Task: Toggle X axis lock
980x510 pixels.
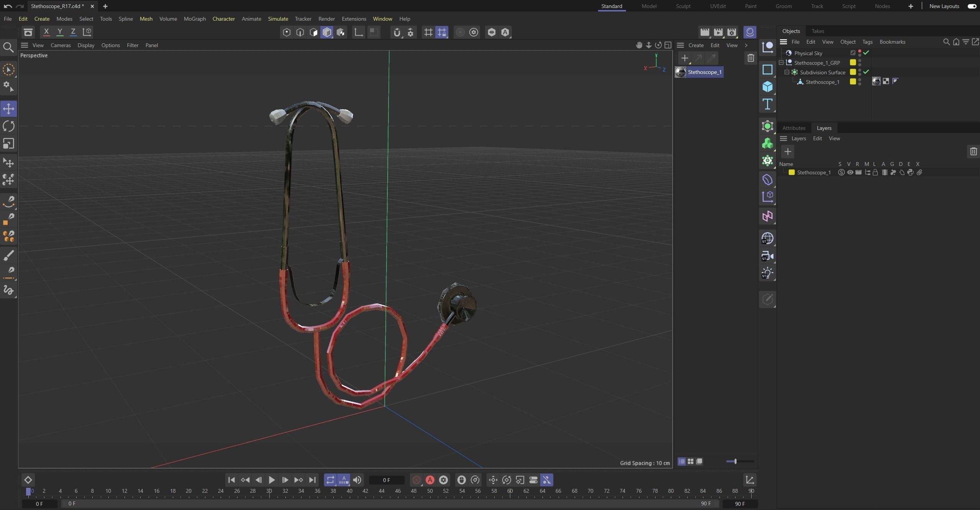Action: pyautogui.click(x=46, y=32)
